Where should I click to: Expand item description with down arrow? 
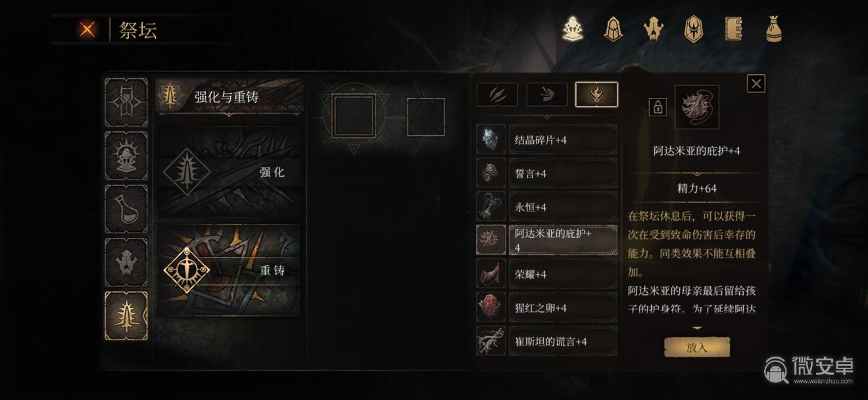[x=697, y=328]
